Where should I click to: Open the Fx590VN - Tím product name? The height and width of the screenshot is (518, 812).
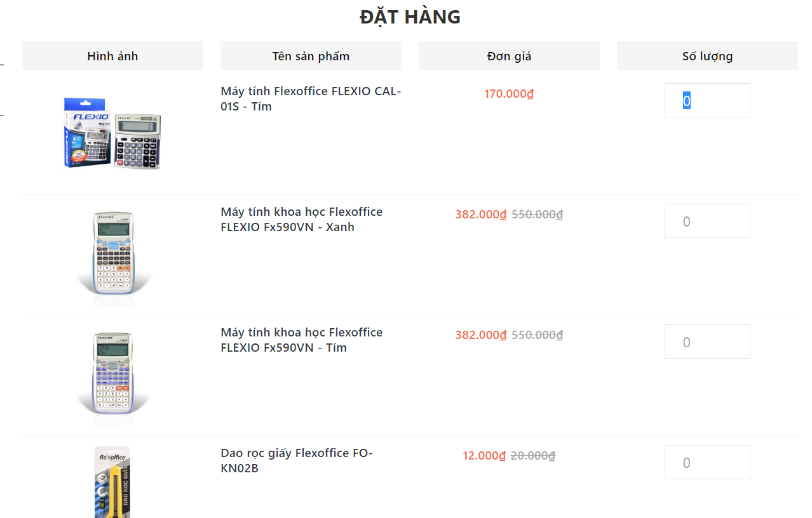[301, 340]
